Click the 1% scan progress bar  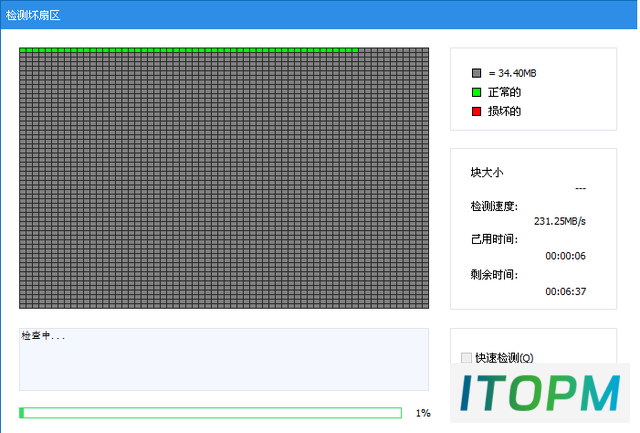click(x=210, y=413)
